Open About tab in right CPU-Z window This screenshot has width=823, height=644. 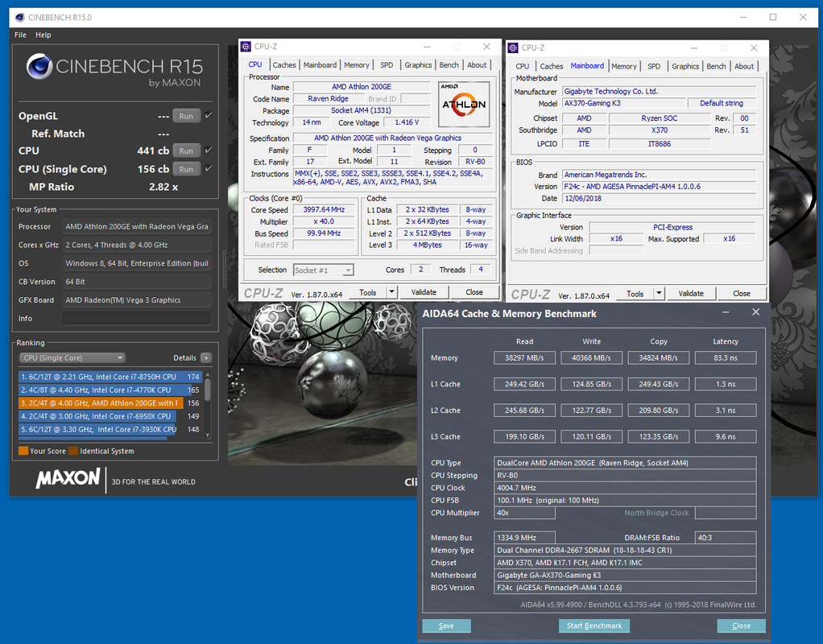[744, 66]
